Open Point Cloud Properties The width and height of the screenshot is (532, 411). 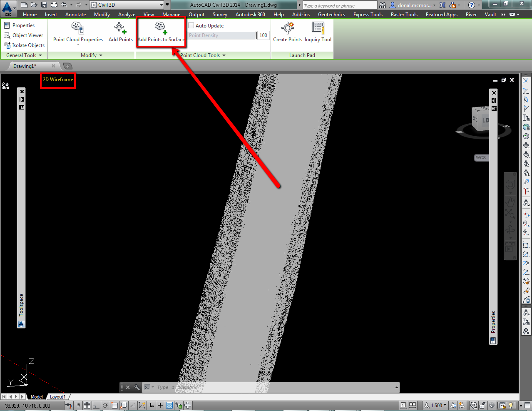(x=78, y=32)
